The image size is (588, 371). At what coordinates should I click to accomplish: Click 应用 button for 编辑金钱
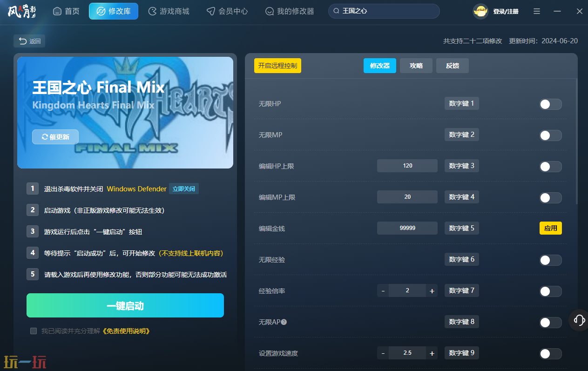551,228
